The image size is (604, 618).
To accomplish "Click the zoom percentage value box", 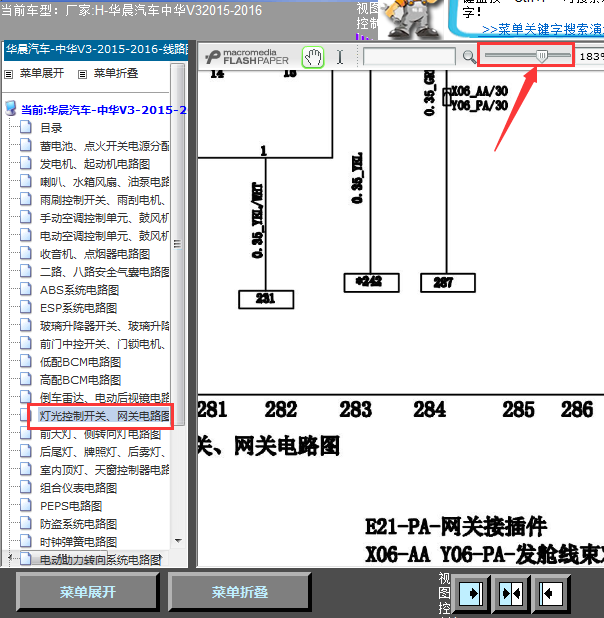I will (x=591, y=56).
